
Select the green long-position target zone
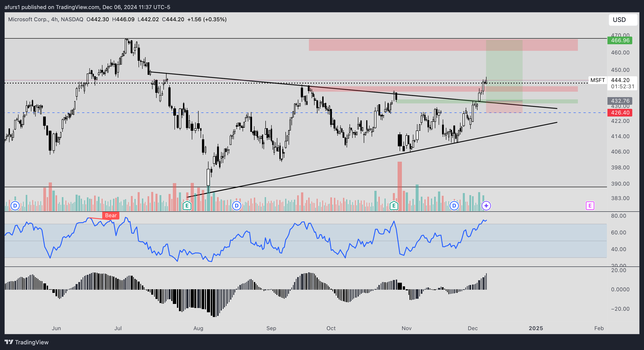pos(504,70)
